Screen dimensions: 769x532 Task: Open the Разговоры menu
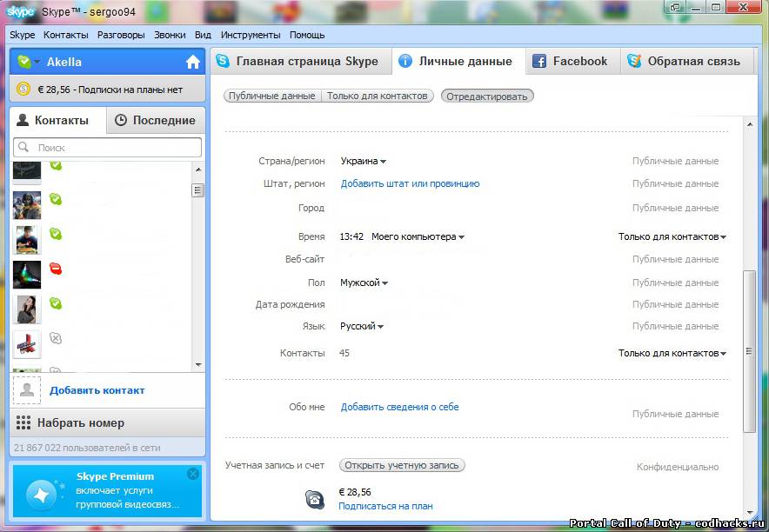[121, 35]
